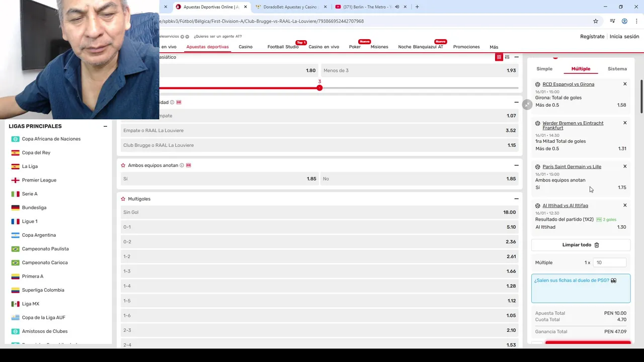Open Al Ittihad vs Al Ittifaq match link

point(565,205)
